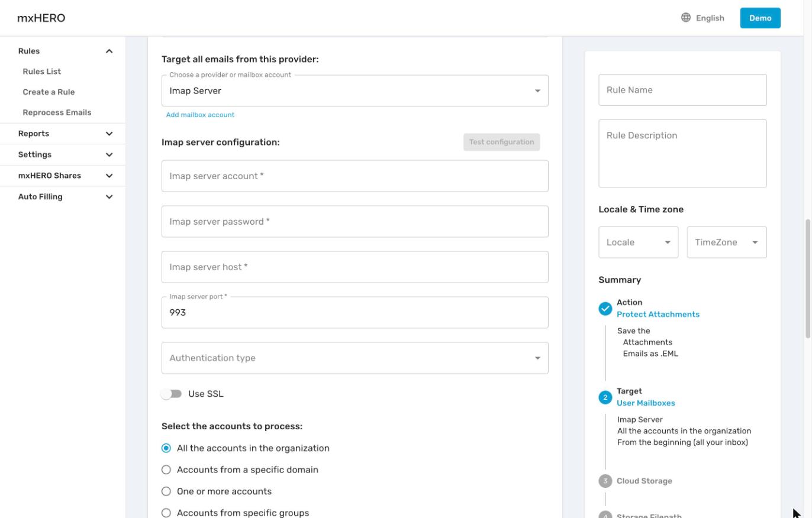This screenshot has width=812, height=518.
Task: Open the TimeZone dropdown
Action: coord(727,242)
